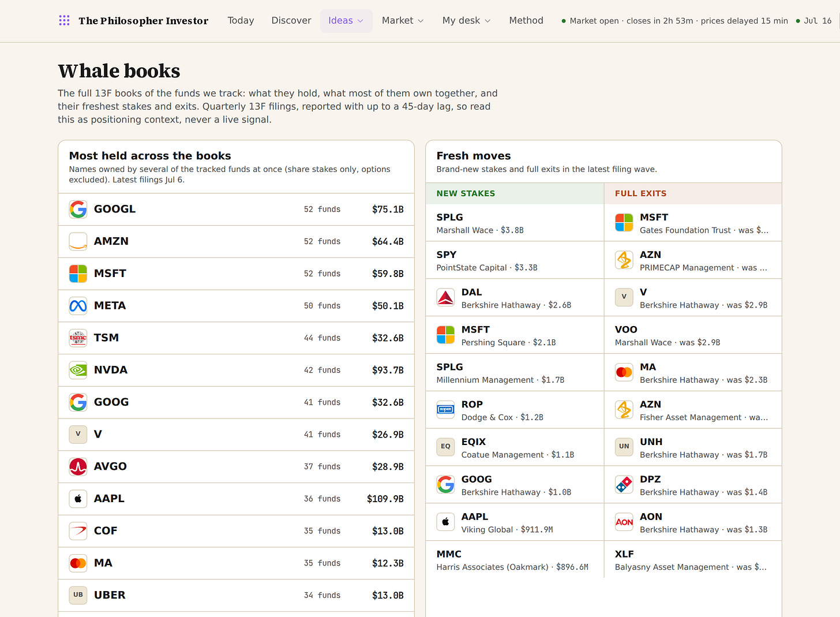Click GOOGL value $75.1B
840x617 pixels.
(388, 210)
